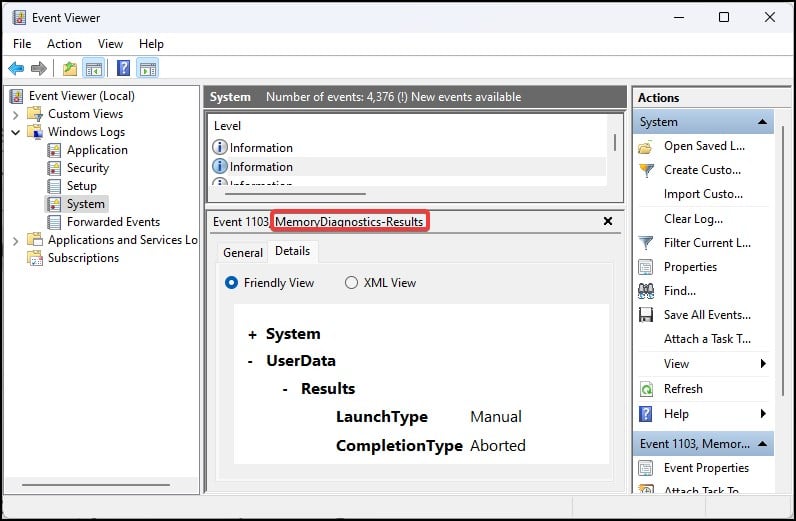796x521 pixels.
Task: Click the Event Viewer title bar app icon
Action: 19,17
